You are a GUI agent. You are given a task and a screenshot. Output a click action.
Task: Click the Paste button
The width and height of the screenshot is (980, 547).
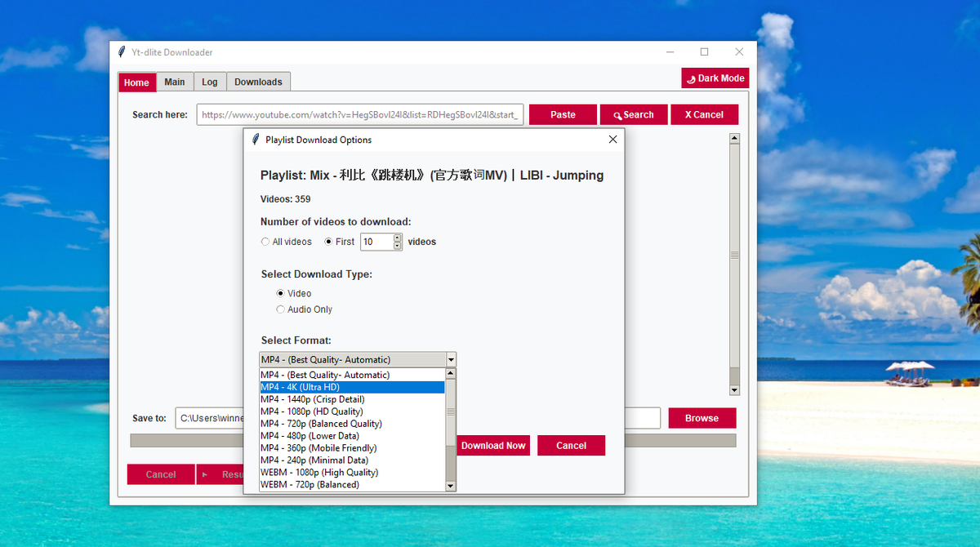pyautogui.click(x=563, y=115)
